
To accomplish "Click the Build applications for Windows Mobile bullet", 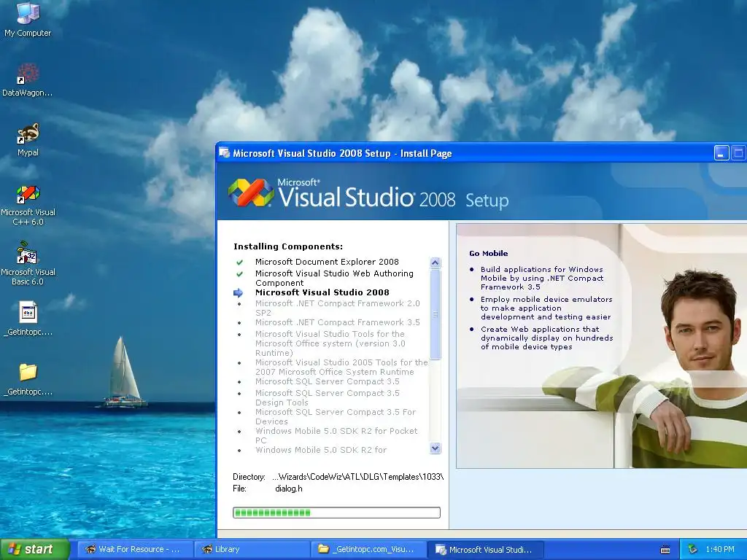I will [x=542, y=278].
